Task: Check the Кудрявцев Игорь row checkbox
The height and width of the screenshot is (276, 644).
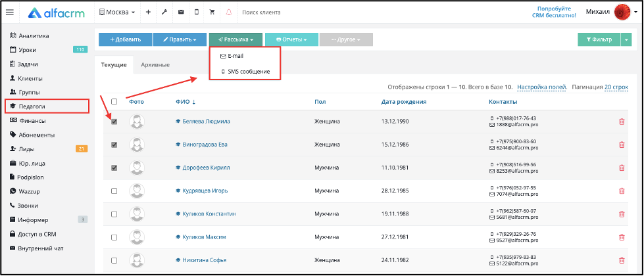Action: tap(114, 191)
